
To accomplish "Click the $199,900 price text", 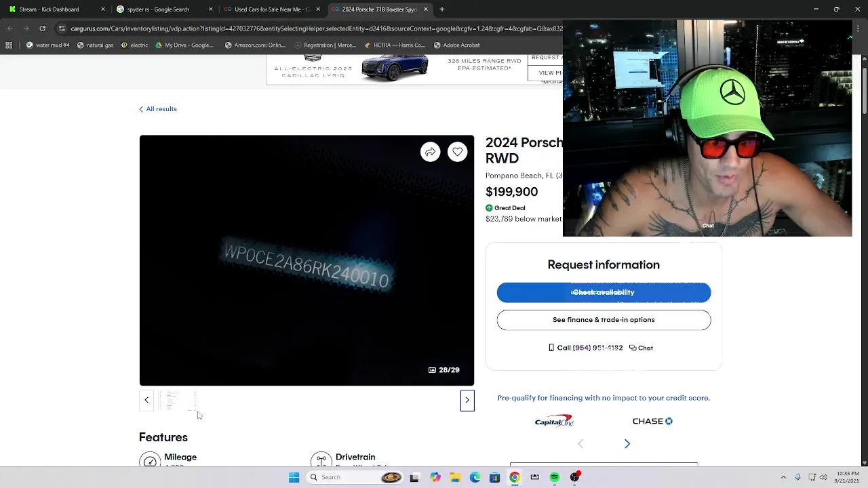I will tap(511, 192).
